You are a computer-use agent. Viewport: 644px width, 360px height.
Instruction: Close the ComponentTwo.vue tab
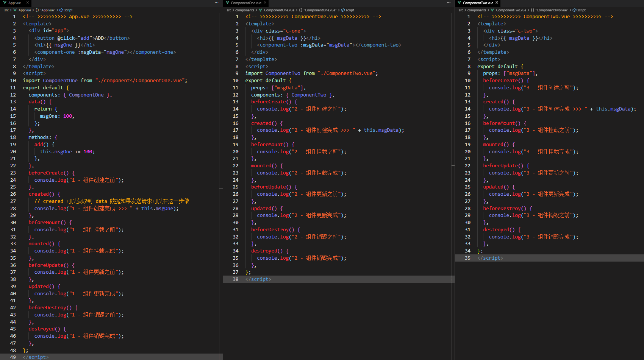(497, 3)
